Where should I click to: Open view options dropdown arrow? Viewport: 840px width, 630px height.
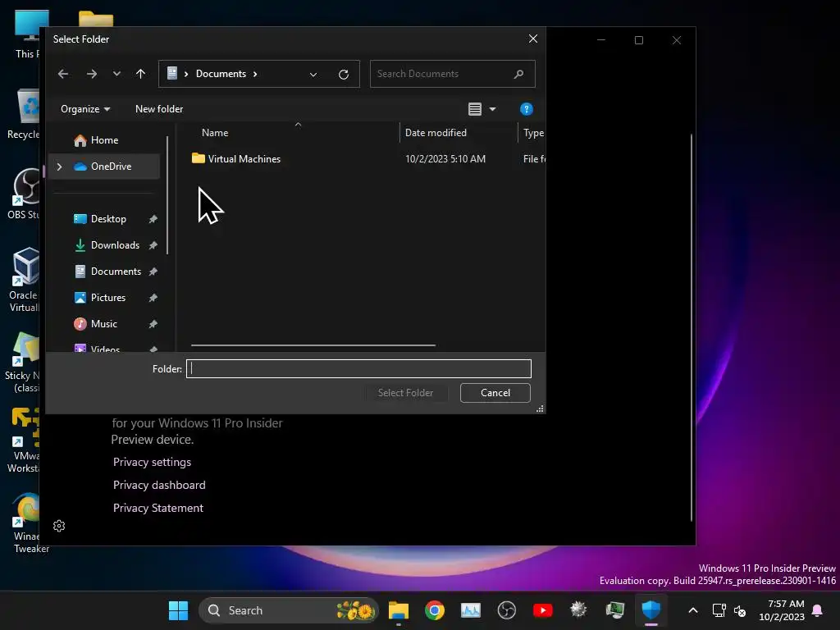492,109
